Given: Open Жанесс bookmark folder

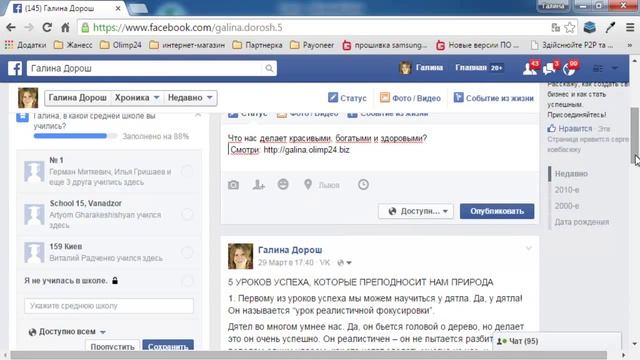Looking at the screenshot, I should 73,45.
